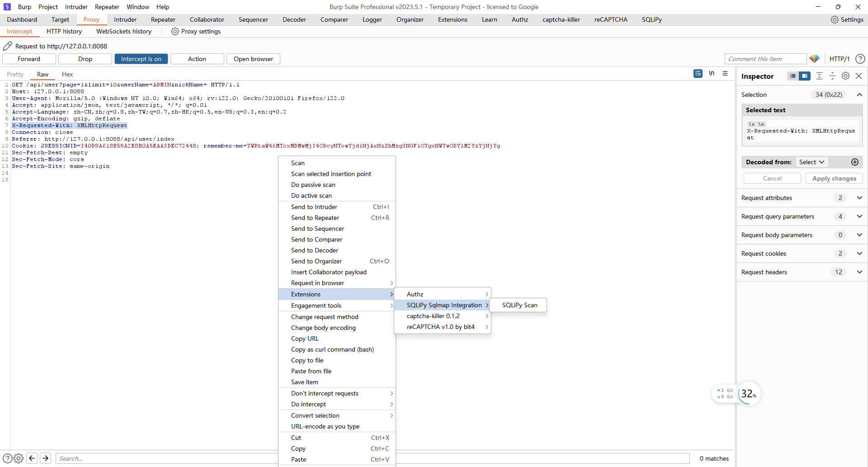
Task: Select Send to Intruder in context menu
Action: pyautogui.click(x=337, y=207)
